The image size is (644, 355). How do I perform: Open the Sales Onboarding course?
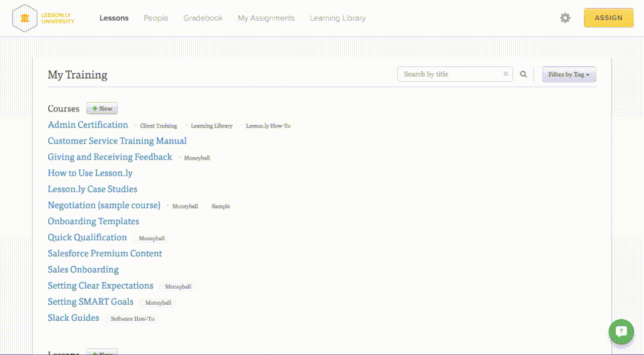coord(83,270)
